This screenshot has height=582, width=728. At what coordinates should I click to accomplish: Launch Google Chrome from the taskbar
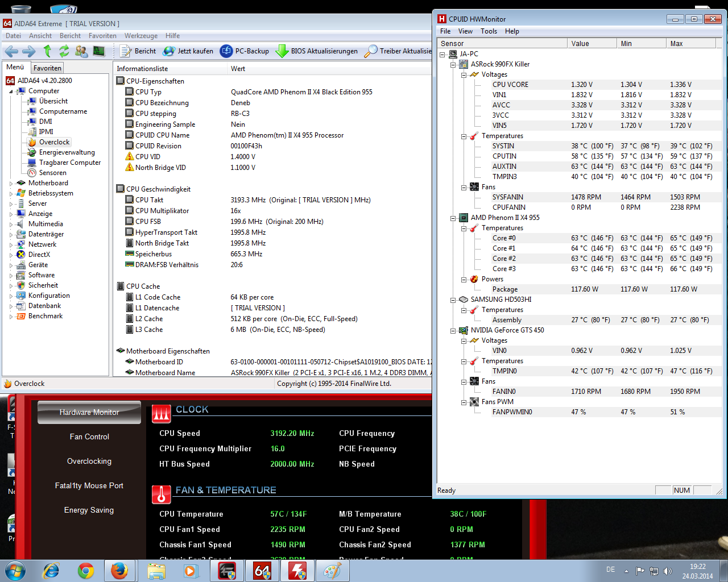coord(86,571)
